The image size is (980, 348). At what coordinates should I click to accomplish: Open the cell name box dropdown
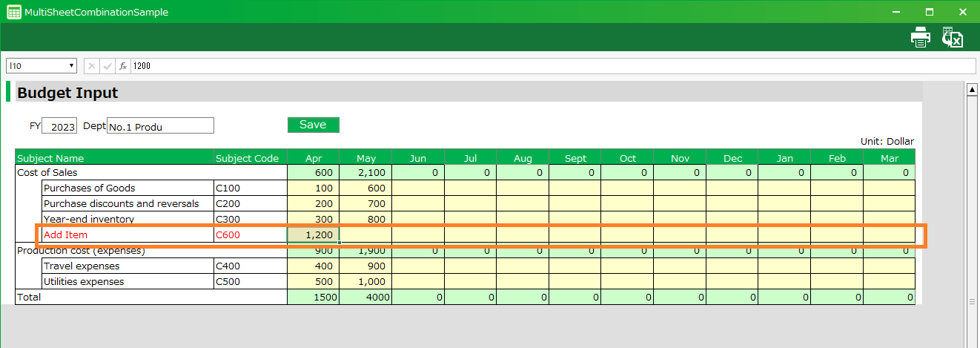(72, 66)
